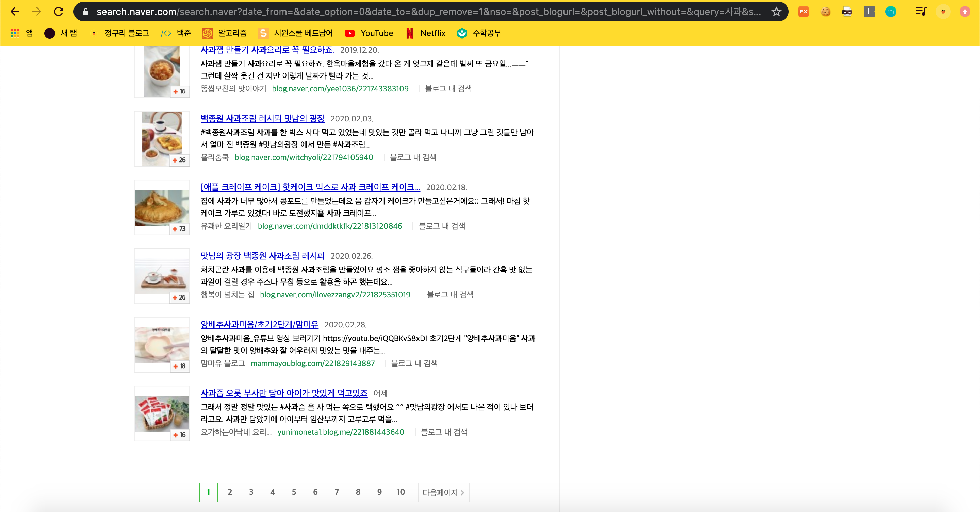Click the 백준 bookmark
This screenshot has width=980, height=512.
(176, 33)
